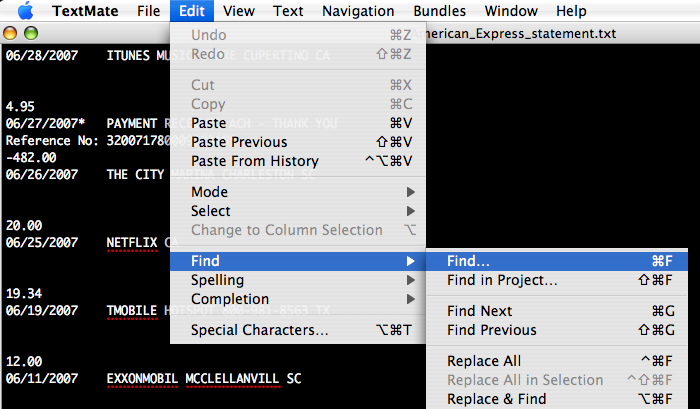The image size is (700, 409).
Task: Click the yellow minimize window button
Action: [10, 33]
